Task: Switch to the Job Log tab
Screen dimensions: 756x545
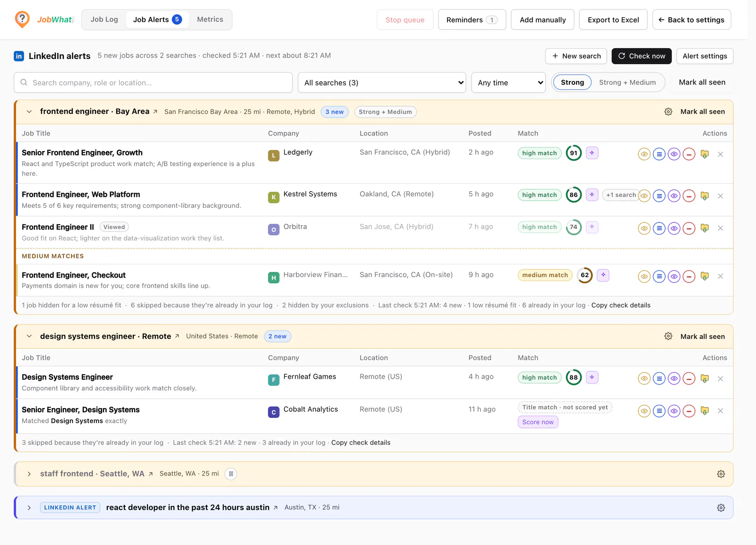Action: point(104,20)
